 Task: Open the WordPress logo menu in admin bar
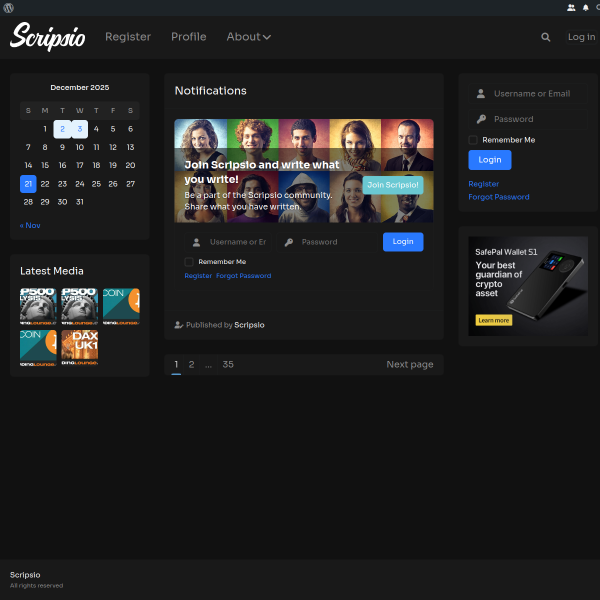8,8
